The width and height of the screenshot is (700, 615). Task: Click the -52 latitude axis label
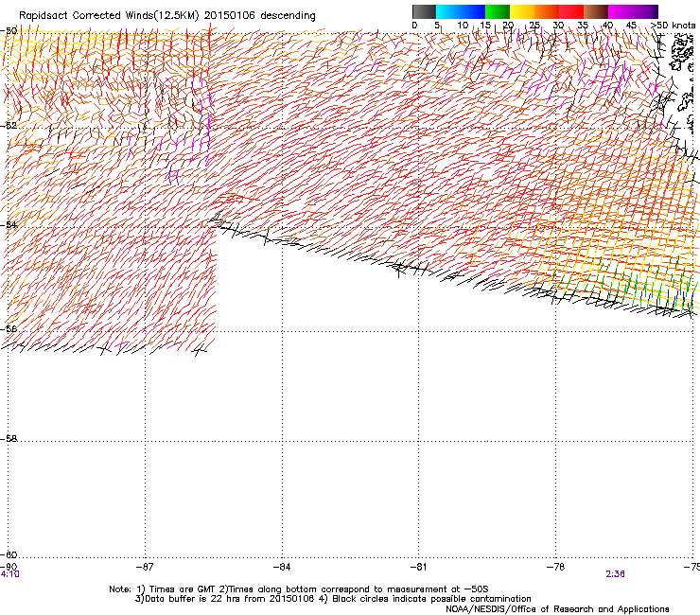point(9,126)
